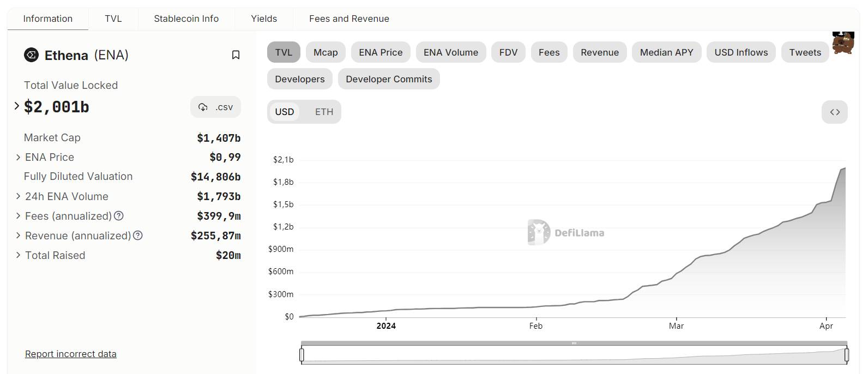Enable the Developers chart metric
The image size is (868, 374).
coord(300,79)
